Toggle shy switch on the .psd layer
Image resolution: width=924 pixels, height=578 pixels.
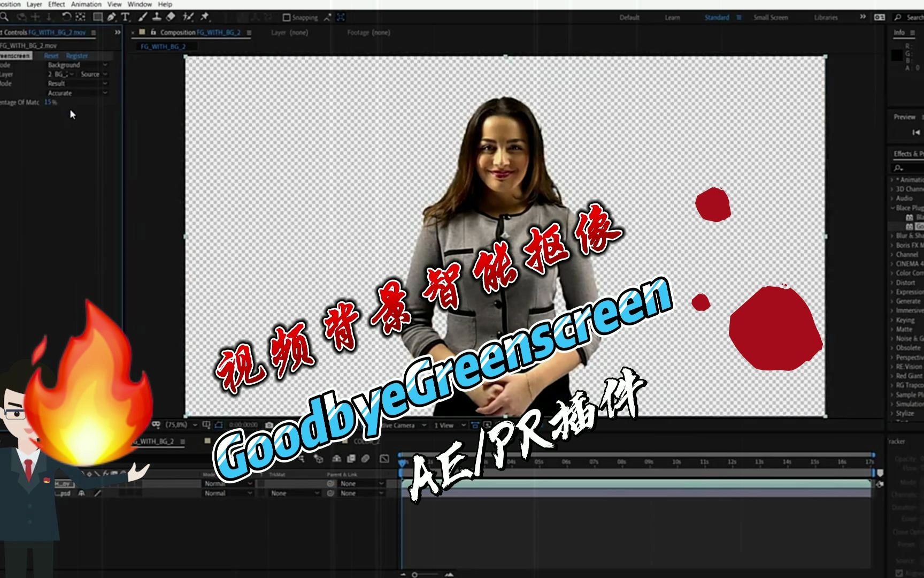[x=82, y=493]
